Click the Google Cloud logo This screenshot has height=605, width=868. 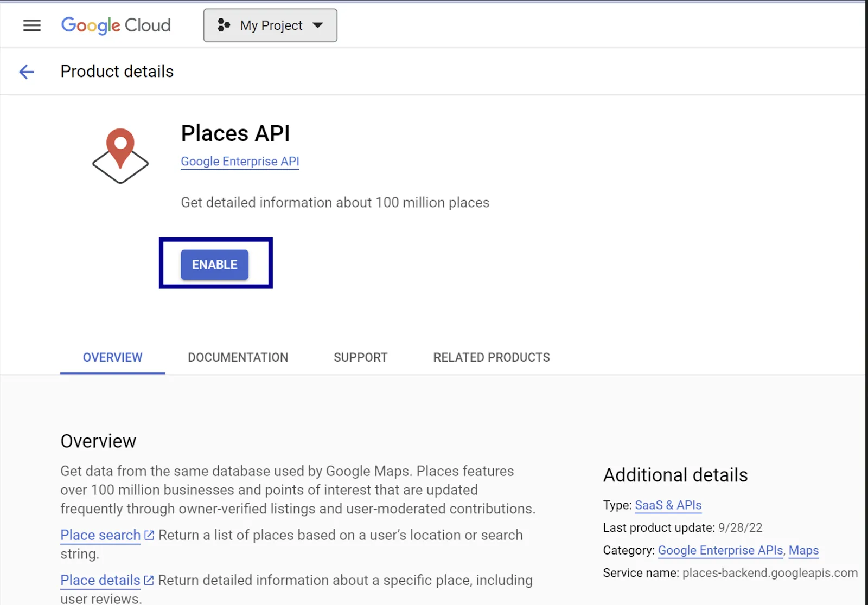[116, 25]
